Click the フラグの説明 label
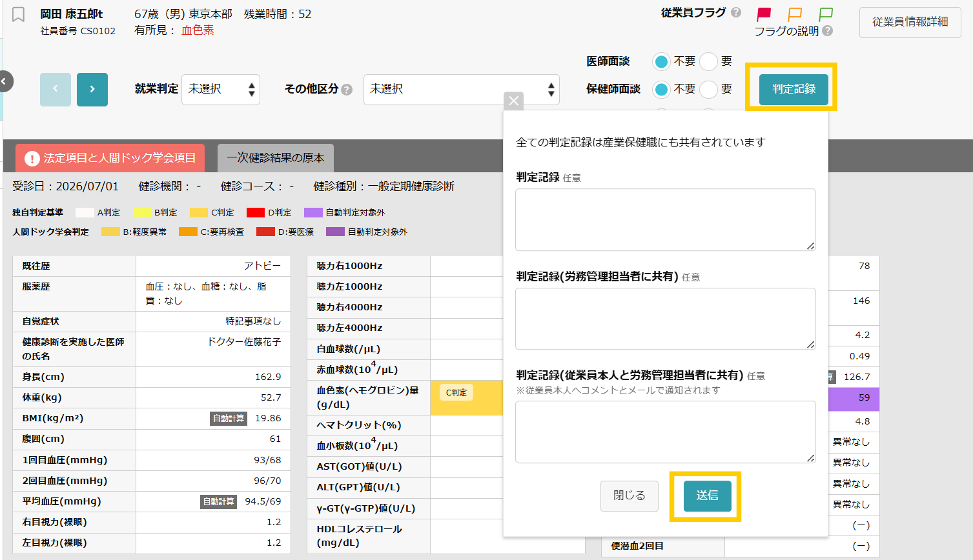The width and height of the screenshot is (973, 560). (x=786, y=31)
